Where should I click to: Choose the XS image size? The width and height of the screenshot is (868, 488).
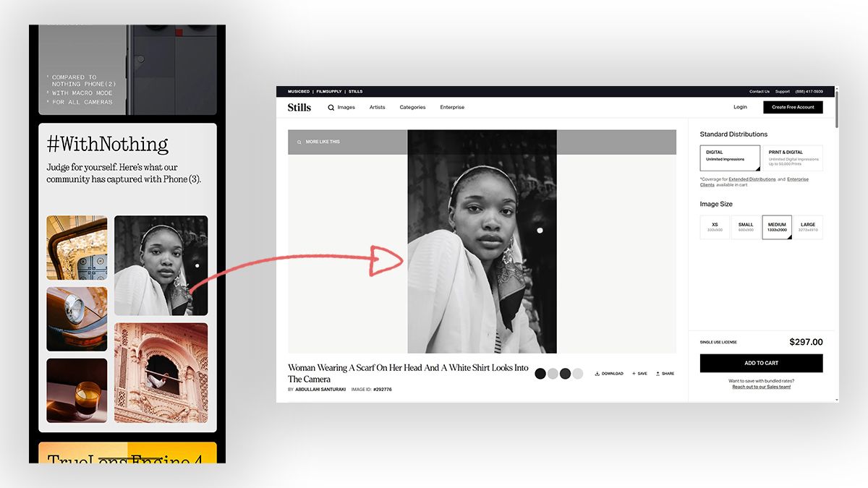715,227
